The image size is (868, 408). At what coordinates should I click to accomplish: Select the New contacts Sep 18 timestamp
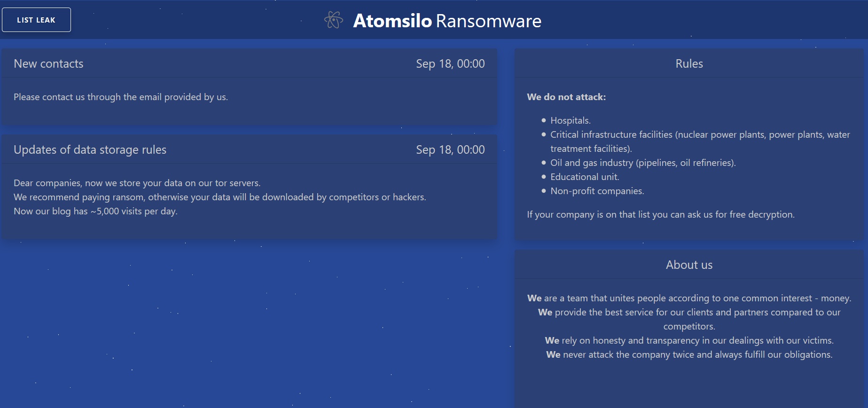(x=450, y=63)
